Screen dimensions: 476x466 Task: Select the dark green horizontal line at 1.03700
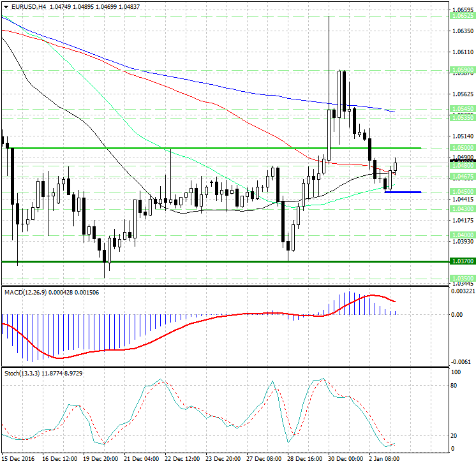tap(225, 261)
